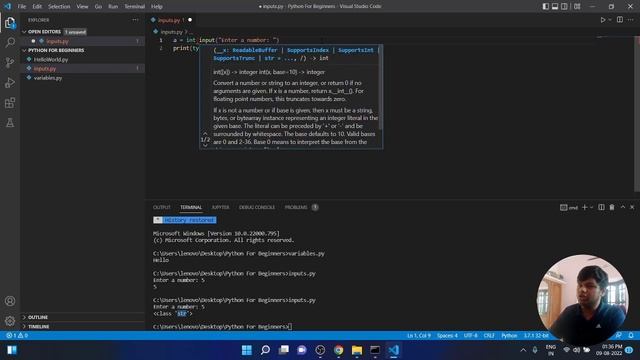This screenshot has height=360, width=640.
Task: Open the Manage gear icon
Action: coord(10,321)
